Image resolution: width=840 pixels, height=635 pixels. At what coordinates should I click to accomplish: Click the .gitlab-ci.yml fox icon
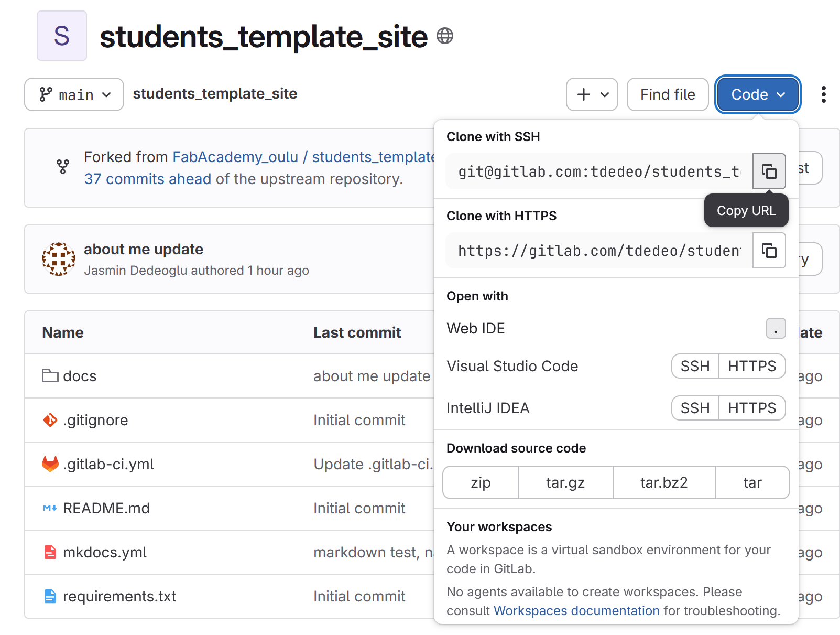[x=50, y=464]
